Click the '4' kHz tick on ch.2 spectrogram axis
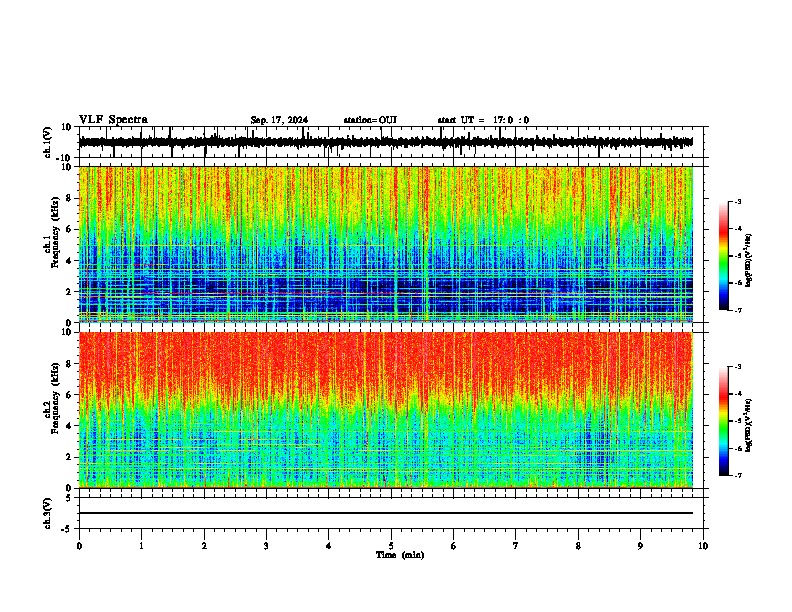Screen dimensions: 792x612 pos(70,426)
